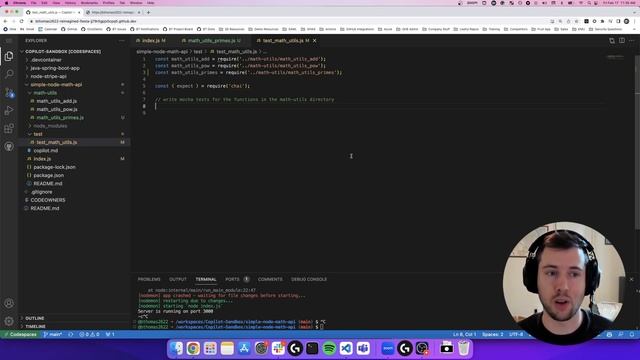Expand the OUTLINE section
Screen dimensions: 640x360
[x=35, y=318]
